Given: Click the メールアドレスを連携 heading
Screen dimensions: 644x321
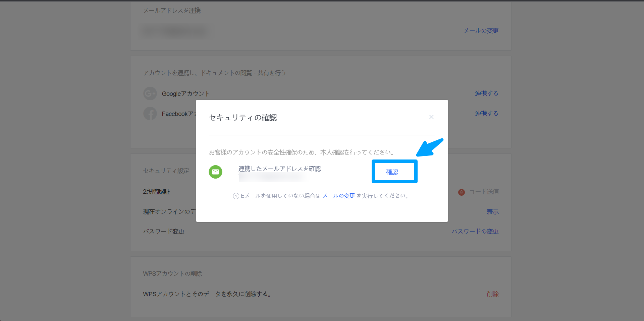Looking at the screenshot, I should tap(172, 11).
